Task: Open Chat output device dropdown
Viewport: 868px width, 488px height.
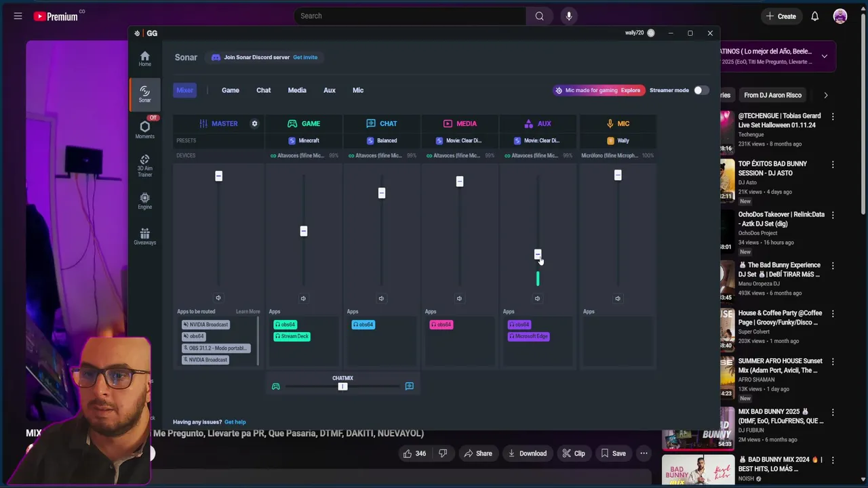Action: pos(382,156)
